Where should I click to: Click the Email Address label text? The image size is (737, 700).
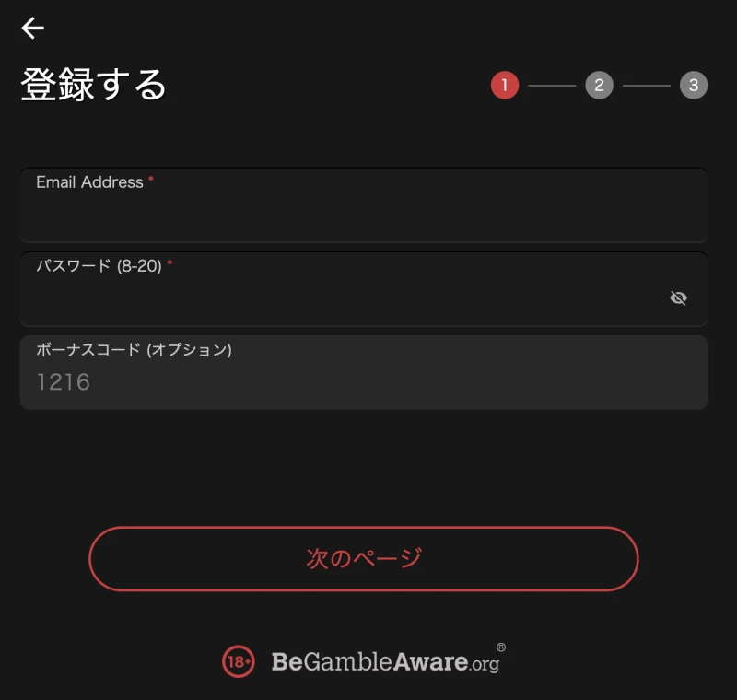click(x=89, y=182)
